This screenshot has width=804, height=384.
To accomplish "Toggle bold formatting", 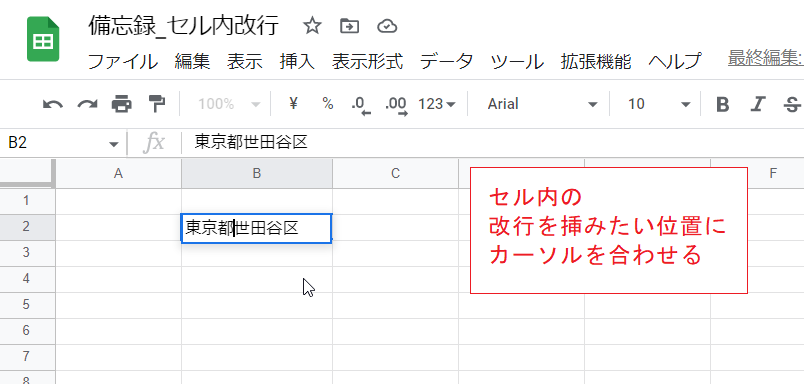I will tap(722, 105).
